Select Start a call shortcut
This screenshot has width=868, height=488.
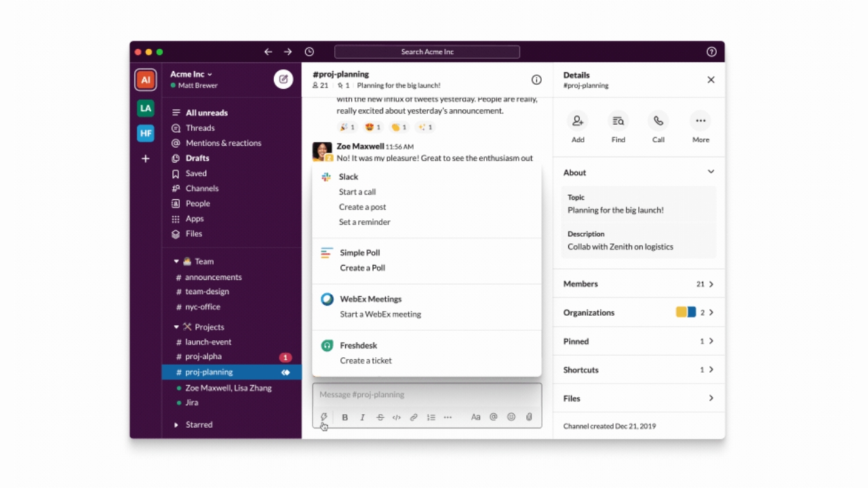point(357,192)
